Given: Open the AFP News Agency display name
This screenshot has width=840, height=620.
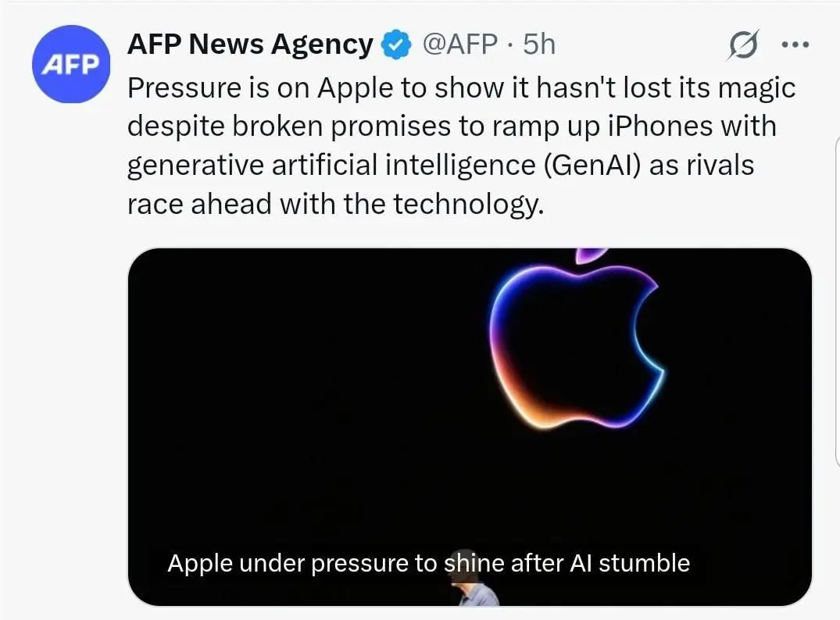Looking at the screenshot, I should (x=250, y=45).
